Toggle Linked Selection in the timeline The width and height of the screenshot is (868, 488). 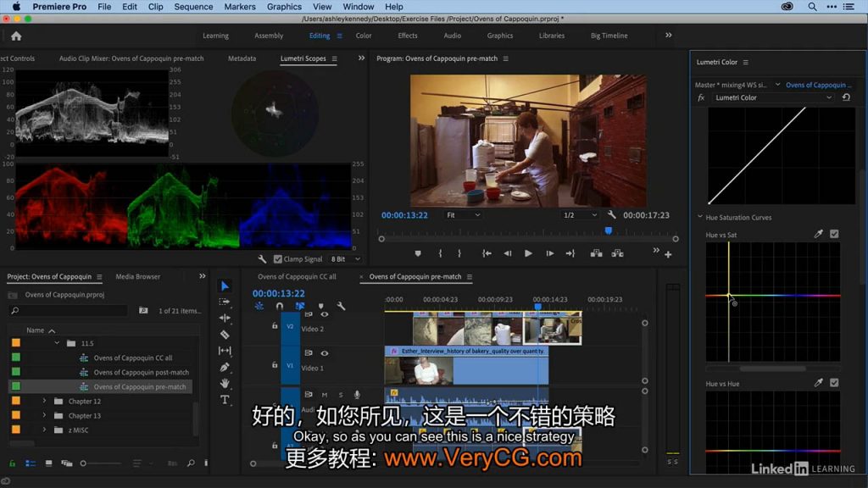pyautogui.click(x=300, y=306)
